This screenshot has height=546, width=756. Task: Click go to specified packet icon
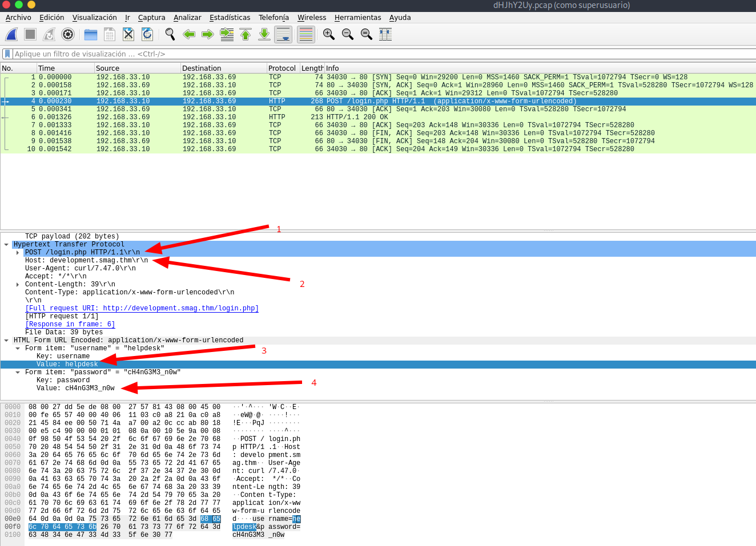tap(227, 34)
